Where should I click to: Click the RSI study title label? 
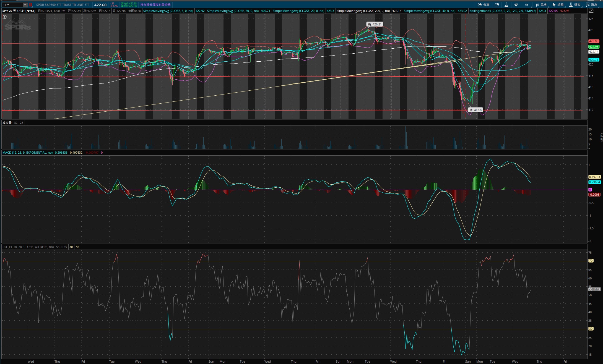tap(28, 247)
